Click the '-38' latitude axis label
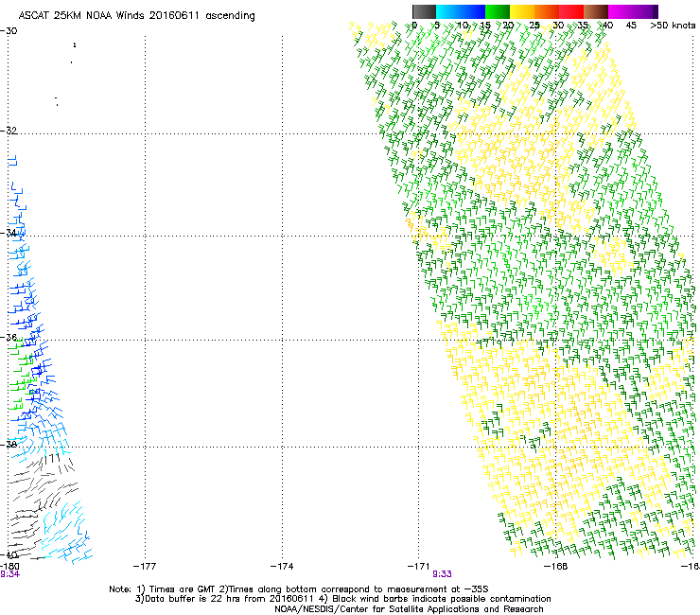700x615 pixels. 9,444
